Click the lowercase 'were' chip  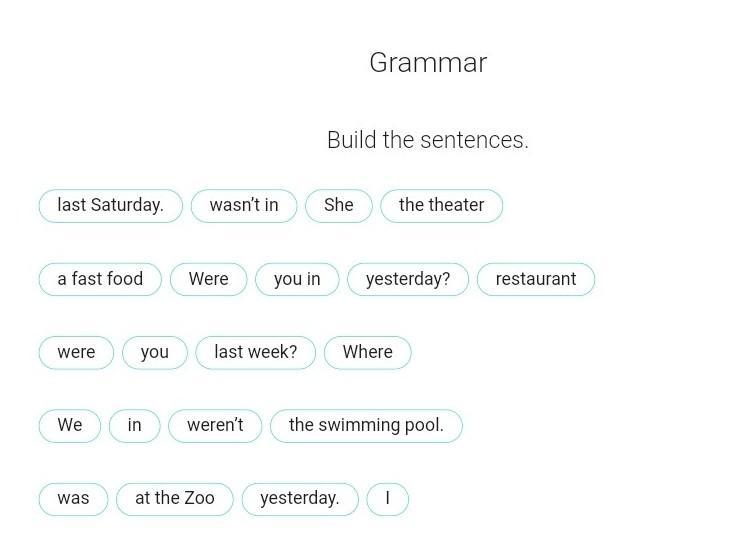point(77,352)
